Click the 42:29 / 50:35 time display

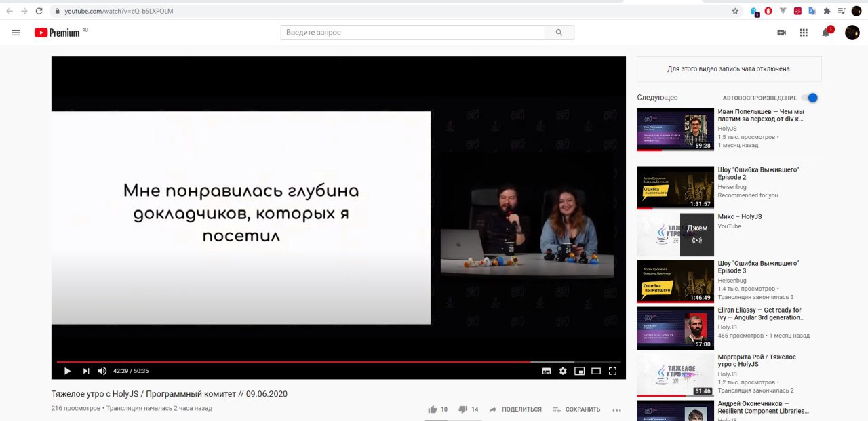(x=131, y=371)
